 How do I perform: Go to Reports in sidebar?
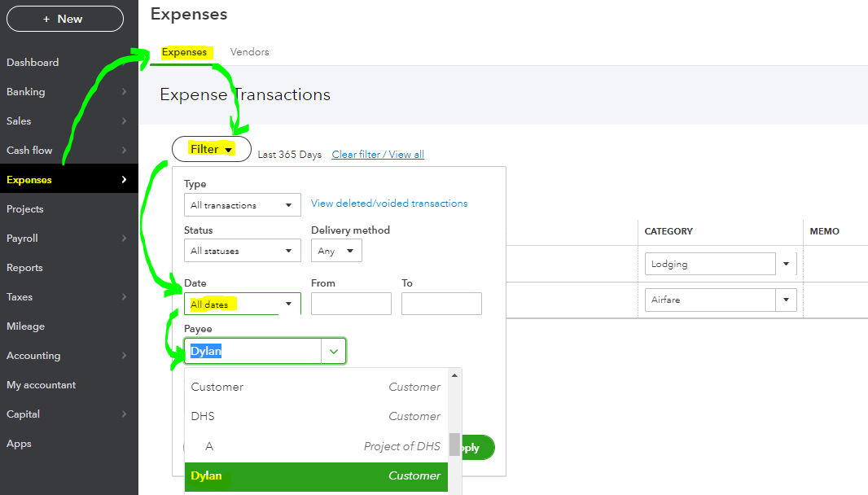[24, 268]
